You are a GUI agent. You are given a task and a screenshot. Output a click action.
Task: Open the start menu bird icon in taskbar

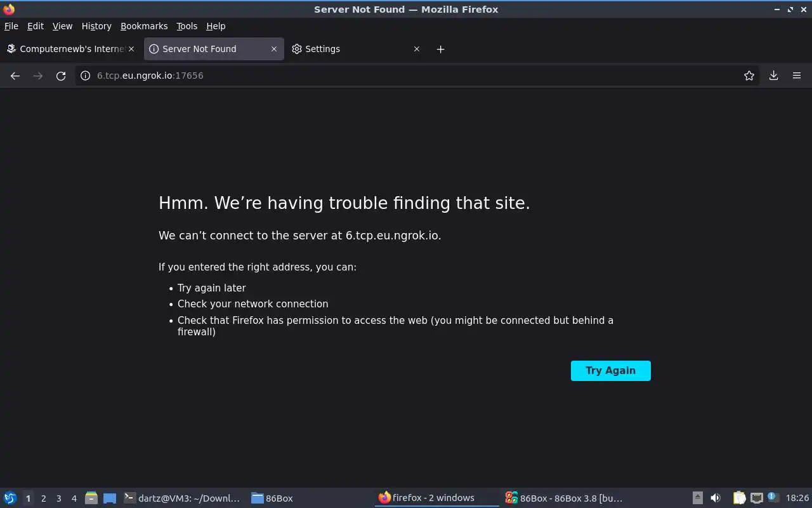pos(10,498)
